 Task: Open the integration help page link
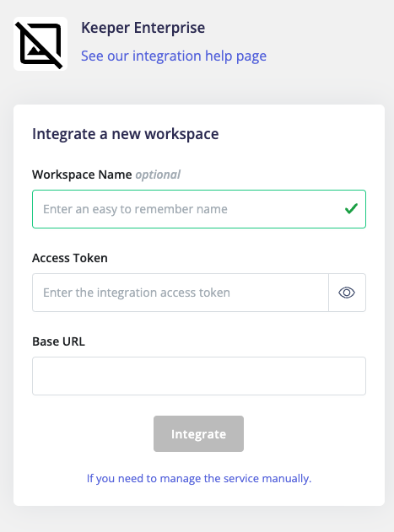tap(174, 56)
